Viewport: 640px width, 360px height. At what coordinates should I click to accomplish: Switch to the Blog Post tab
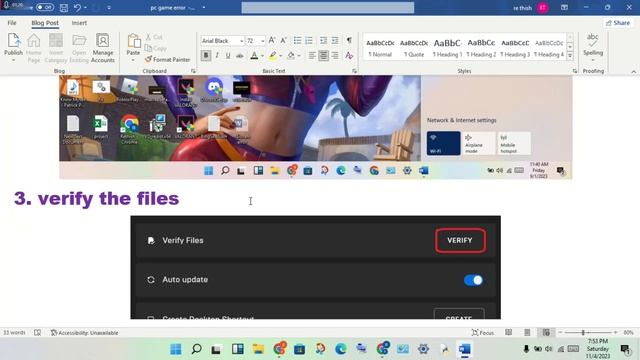[45, 23]
